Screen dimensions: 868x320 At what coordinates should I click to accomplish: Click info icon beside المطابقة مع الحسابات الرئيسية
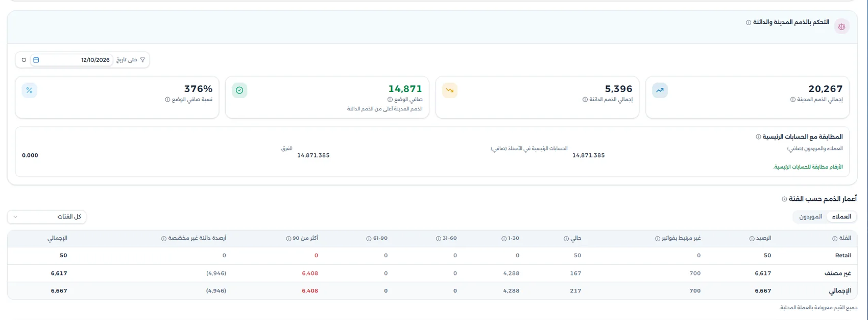coord(759,137)
